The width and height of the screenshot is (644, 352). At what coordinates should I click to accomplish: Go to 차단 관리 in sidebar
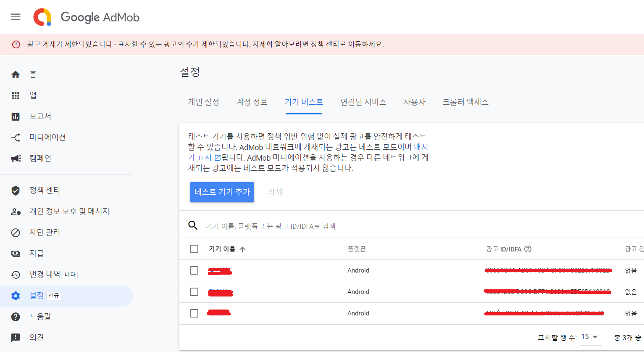pyautogui.click(x=45, y=233)
